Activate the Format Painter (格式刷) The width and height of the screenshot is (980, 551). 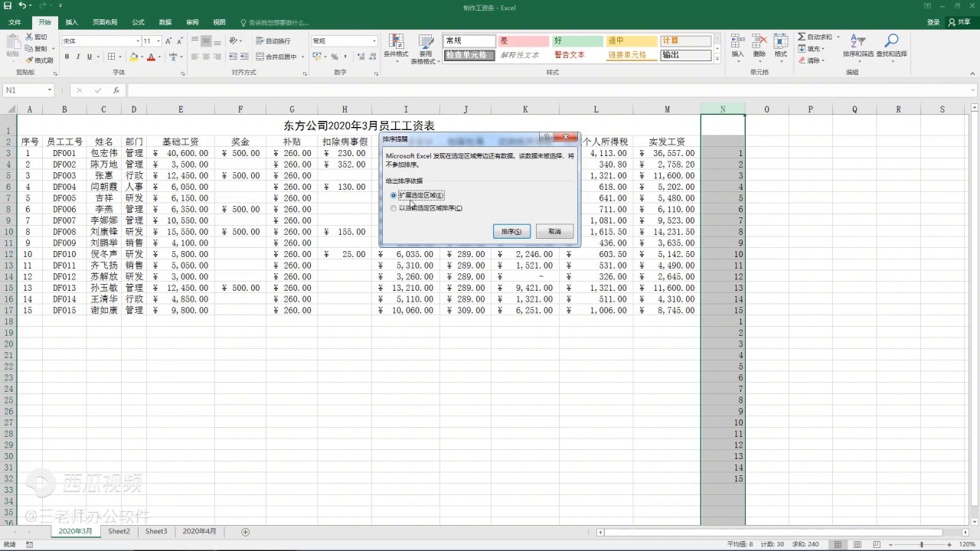[x=39, y=60]
